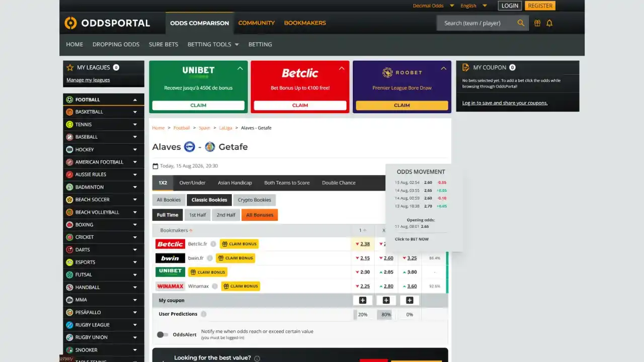Open the Decimal Odds format dropdown

coord(433,6)
